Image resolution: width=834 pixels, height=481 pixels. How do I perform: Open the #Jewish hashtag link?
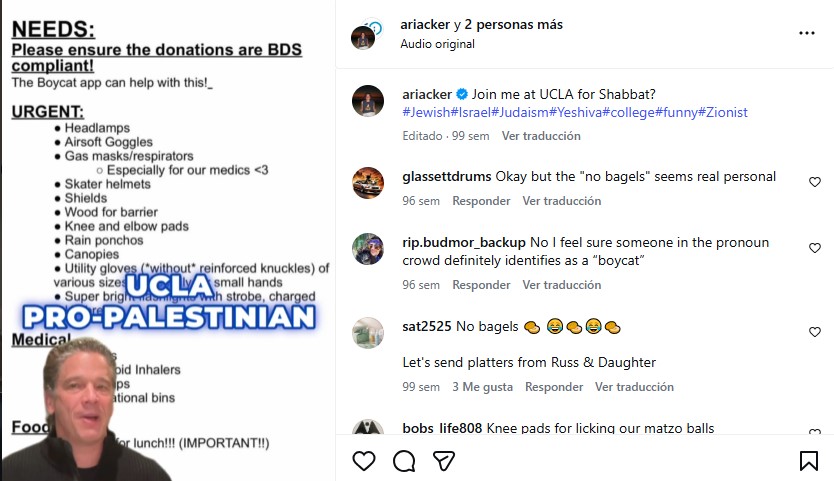[426, 112]
